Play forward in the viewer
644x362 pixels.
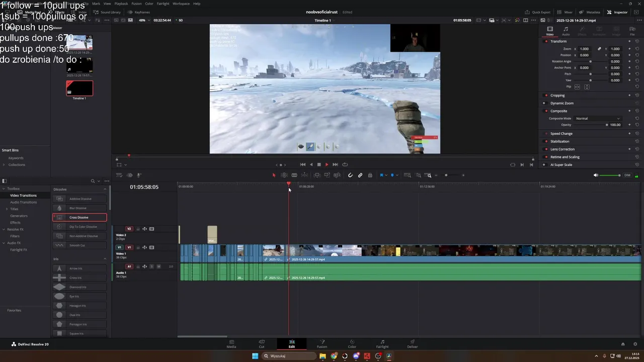click(327, 164)
